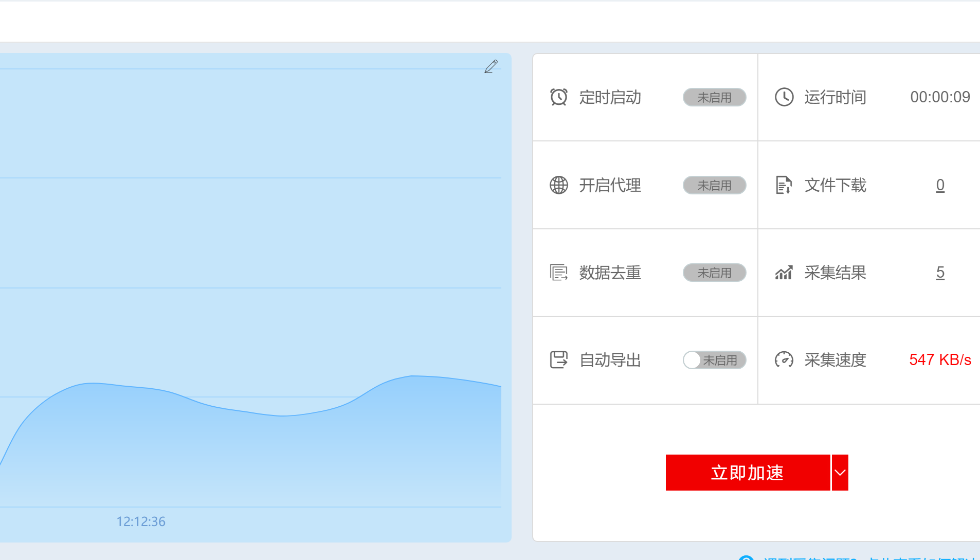Click the list icon beside 数据去重
Image resolution: width=980 pixels, height=560 pixels.
558,272
